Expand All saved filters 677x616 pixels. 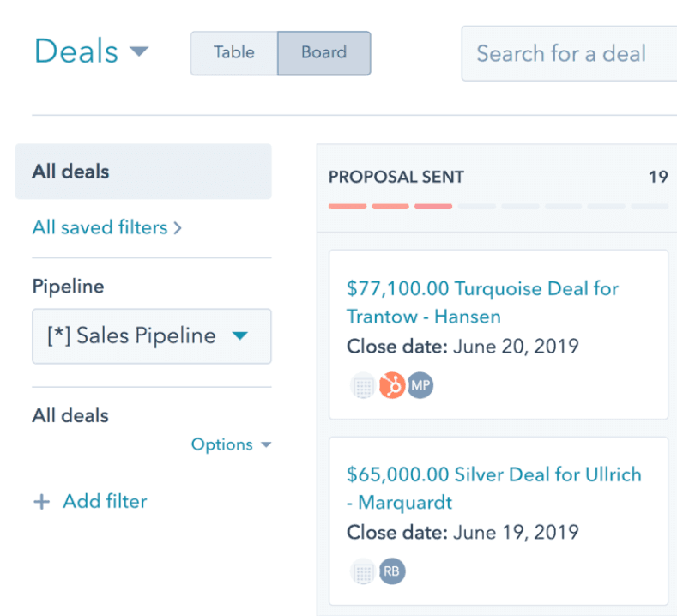106,227
